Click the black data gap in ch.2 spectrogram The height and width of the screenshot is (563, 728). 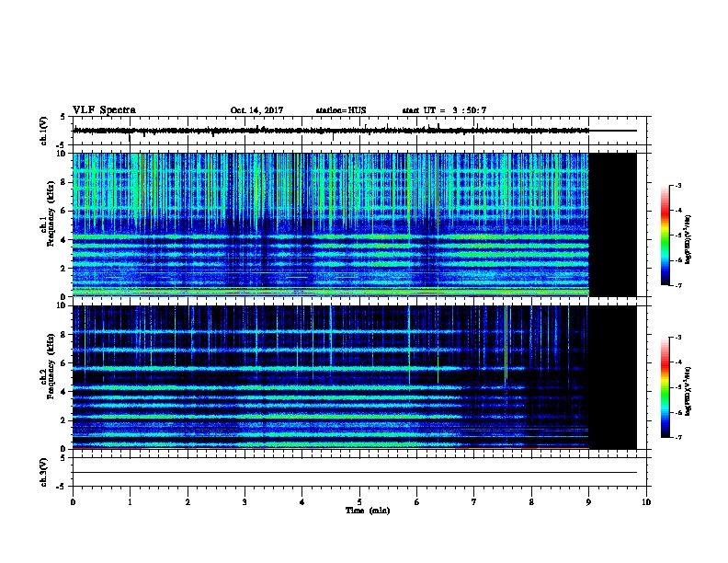(x=613, y=377)
